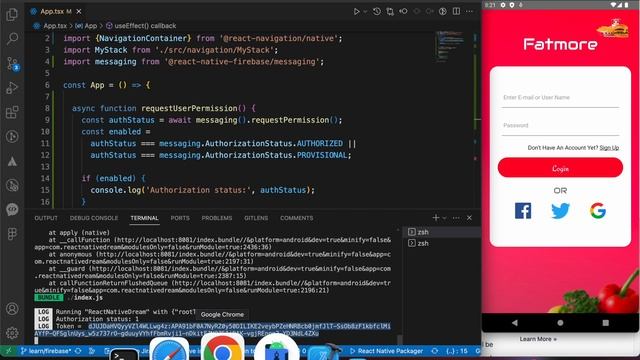Open Google Chrome from the Dock
Screen dimensions: 640x360
222,348
